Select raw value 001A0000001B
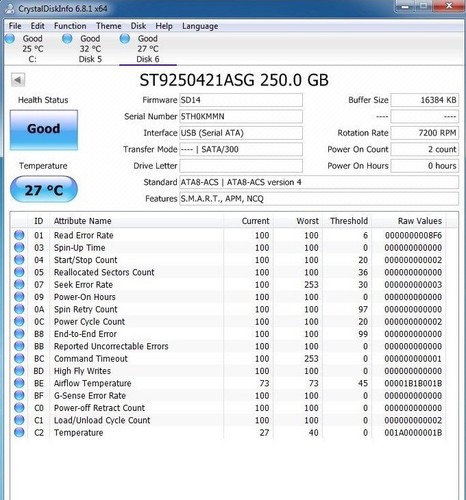The image size is (466, 500). [413, 433]
